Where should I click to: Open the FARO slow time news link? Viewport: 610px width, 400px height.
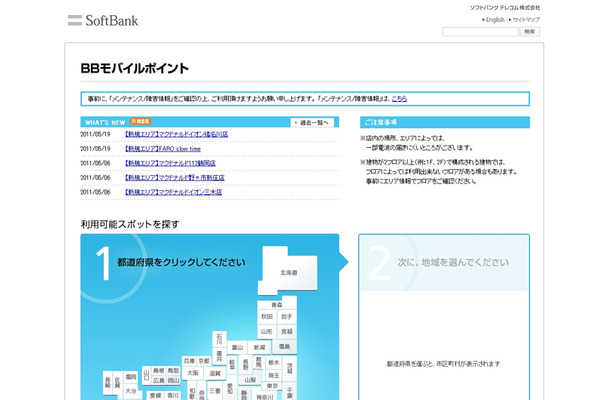tap(163, 149)
